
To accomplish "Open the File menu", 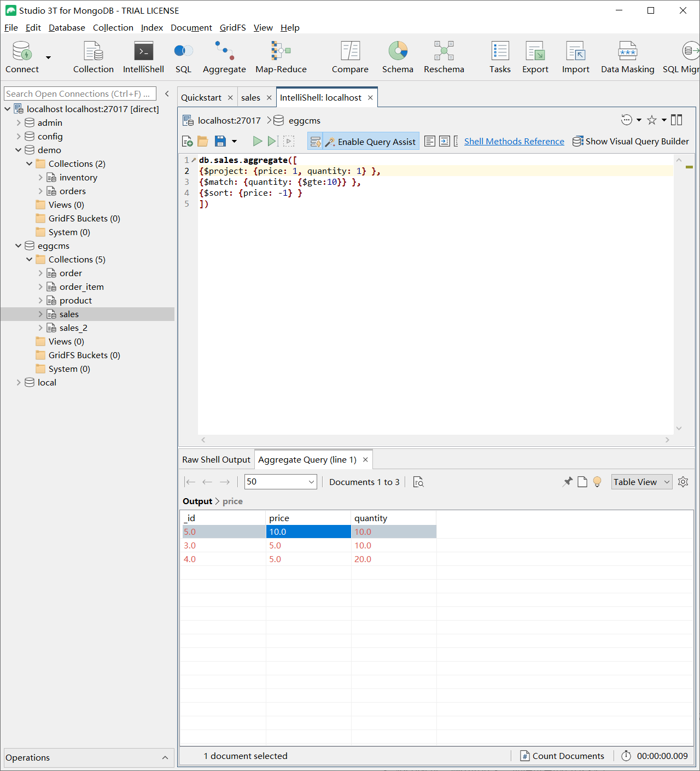I will coord(11,28).
